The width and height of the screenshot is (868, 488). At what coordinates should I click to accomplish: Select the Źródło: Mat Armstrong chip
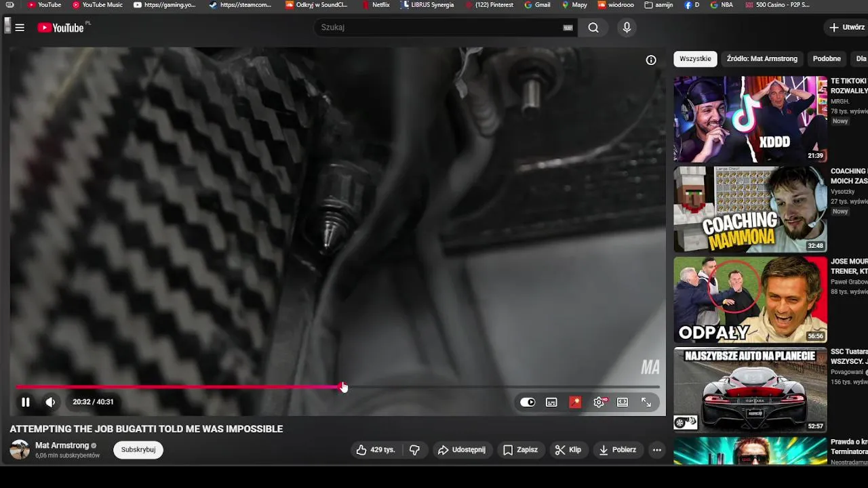pyautogui.click(x=762, y=59)
